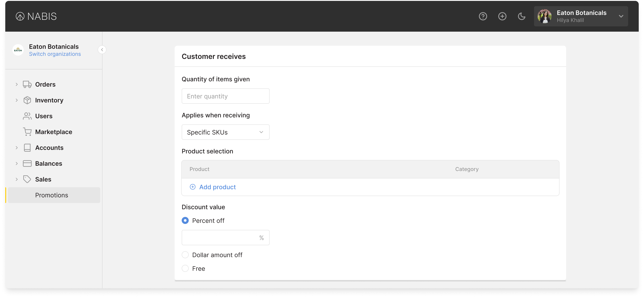
Task: Select the Percent off radio button
Action: point(185,221)
